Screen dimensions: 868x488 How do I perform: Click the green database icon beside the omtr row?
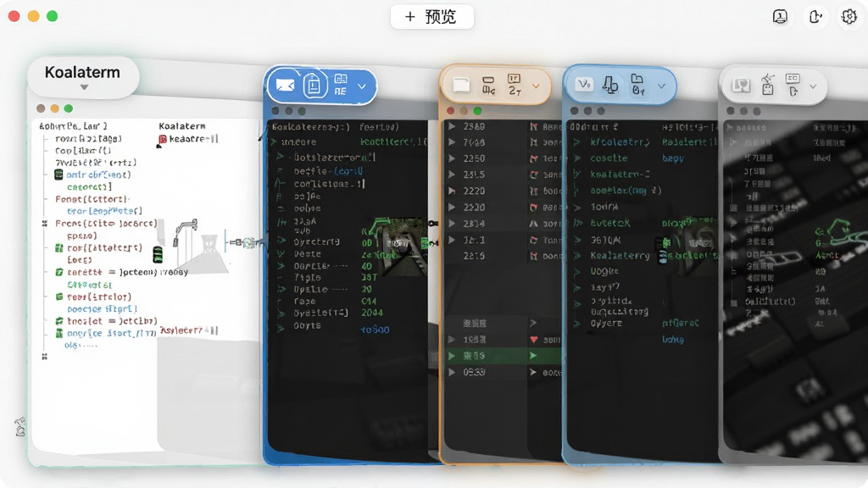(58, 175)
